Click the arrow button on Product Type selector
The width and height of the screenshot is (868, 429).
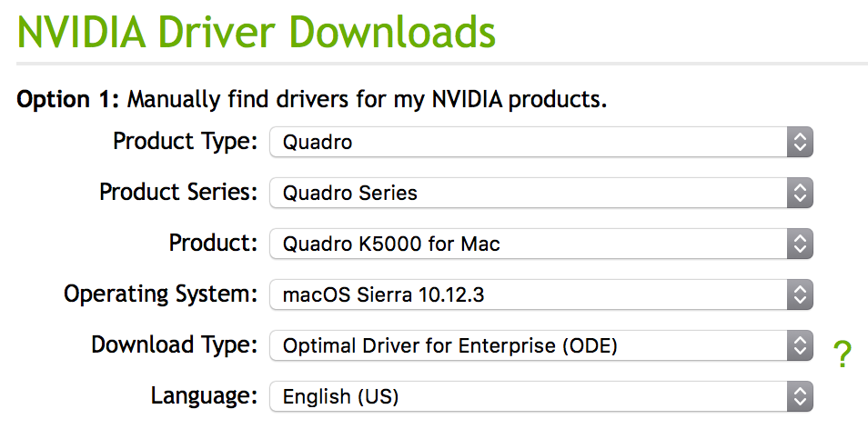click(x=799, y=142)
